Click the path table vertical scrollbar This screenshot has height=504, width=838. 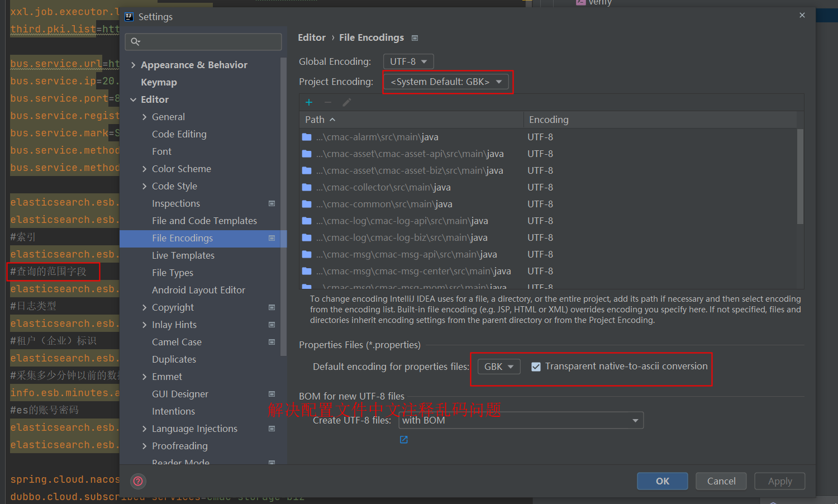pos(800,176)
